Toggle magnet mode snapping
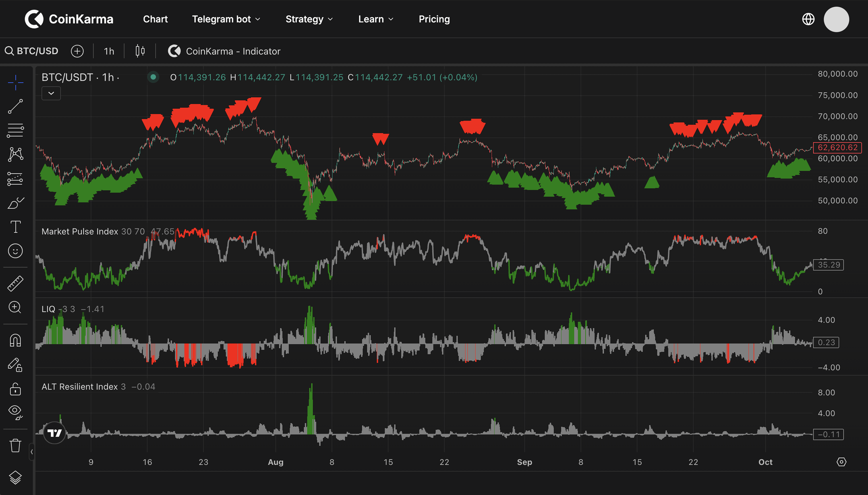This screenshot has height=495, width=868. coord(15,340)
